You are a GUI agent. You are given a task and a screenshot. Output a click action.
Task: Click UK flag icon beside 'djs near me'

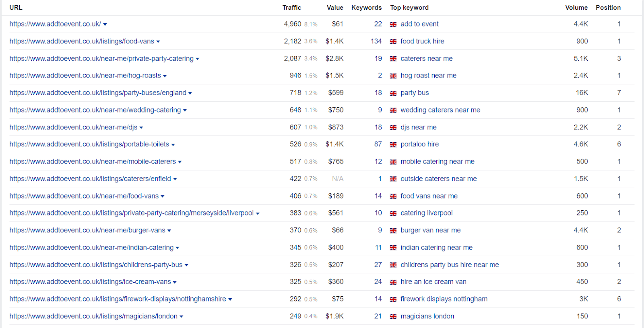tap(393, 127)
